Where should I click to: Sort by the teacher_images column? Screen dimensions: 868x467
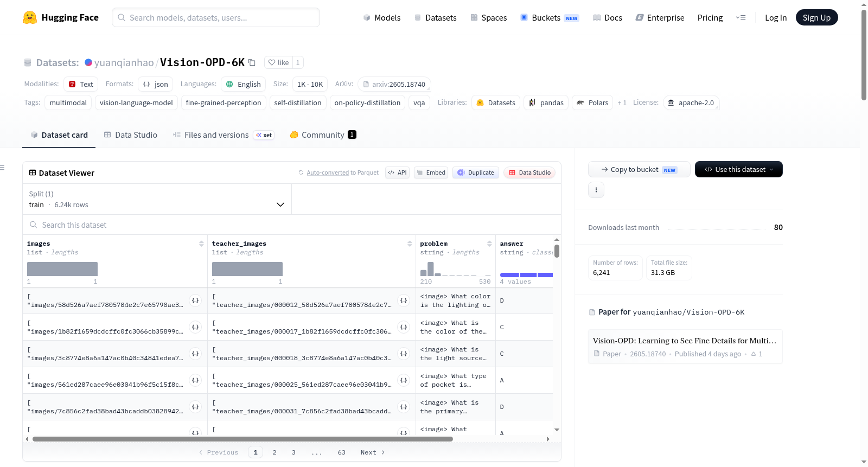click(x=410, y=244)
